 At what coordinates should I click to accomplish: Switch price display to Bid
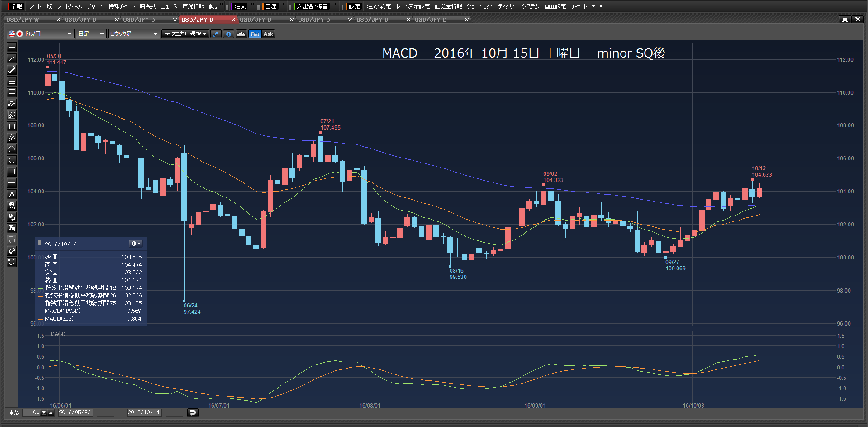[x=255, y=34]
